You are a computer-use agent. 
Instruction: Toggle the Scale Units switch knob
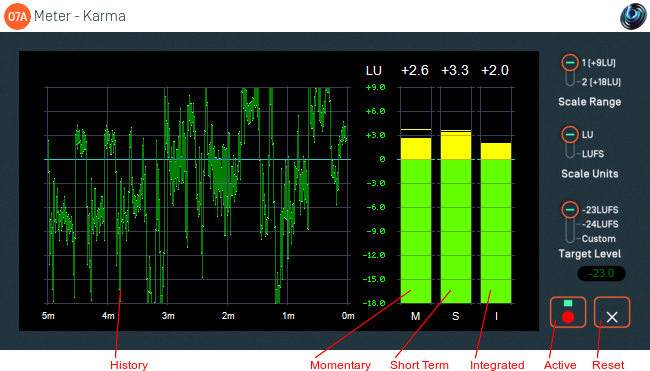(570, 135)
